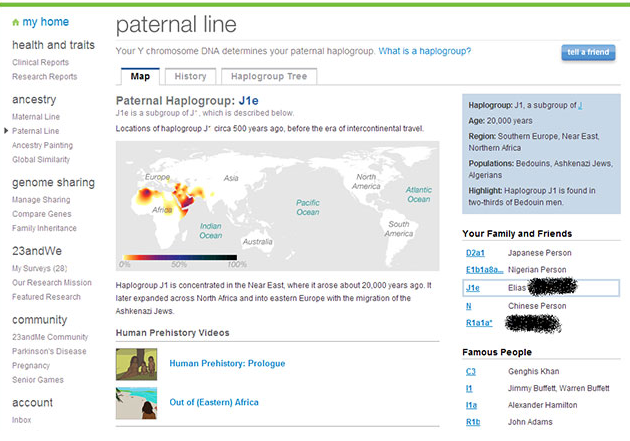Switch to the Haplogroup Tree tab
This screenshot has height=441, width=630.
point(269,76)
